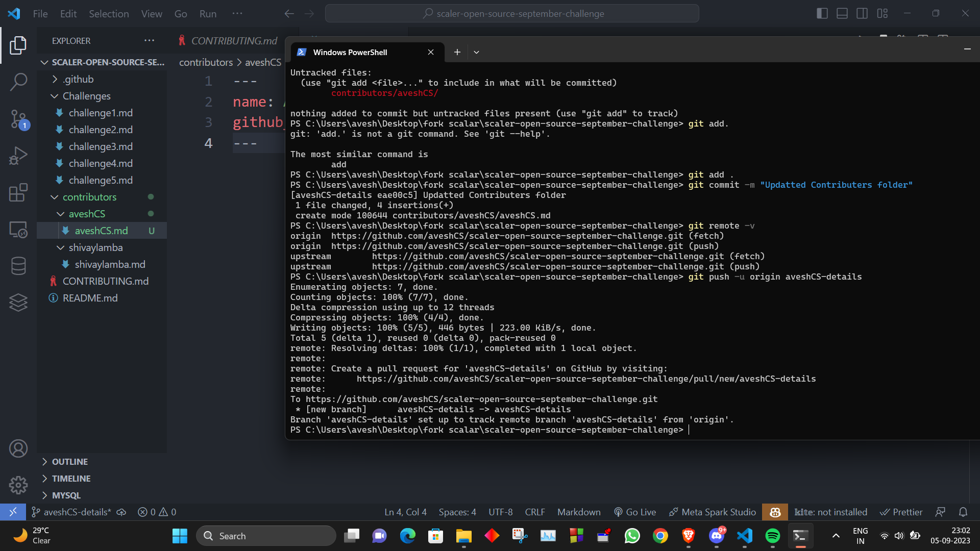Open the Source Control view
The image size is (980, 551).
coord(18,118)
